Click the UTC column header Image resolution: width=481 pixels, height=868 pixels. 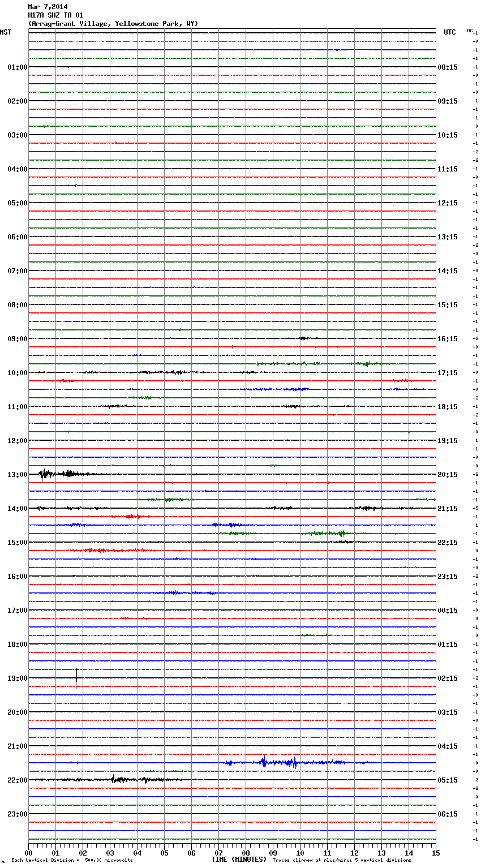tap(449, 32)
